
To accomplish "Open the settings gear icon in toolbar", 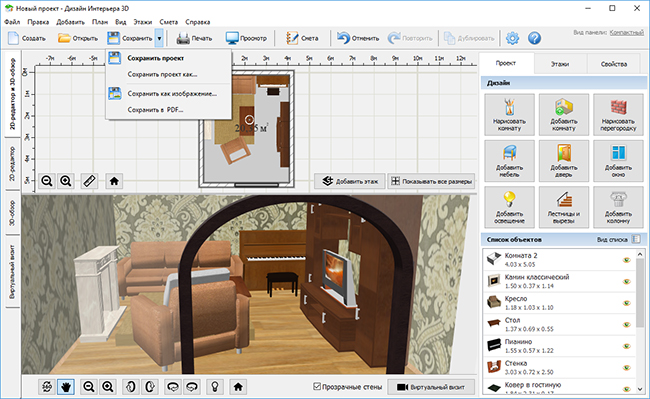I will tap(512, 38).
